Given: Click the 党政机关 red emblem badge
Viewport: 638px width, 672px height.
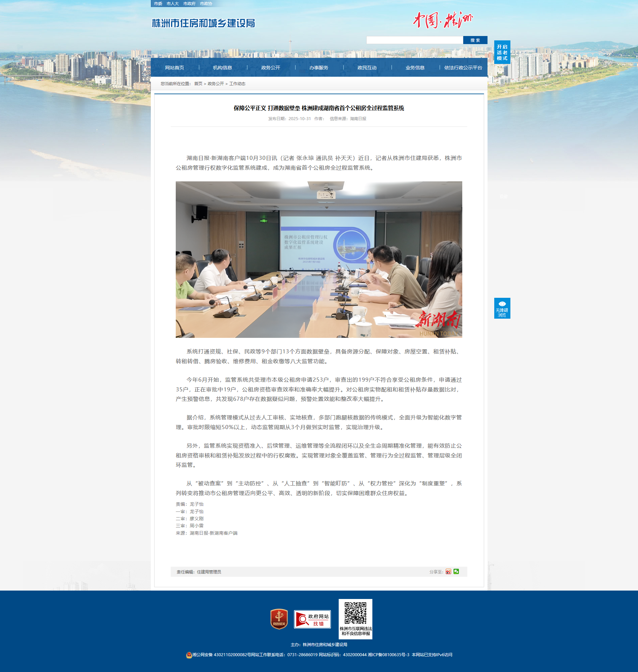Looking at the screenshot, I should (x=279, y=619).
